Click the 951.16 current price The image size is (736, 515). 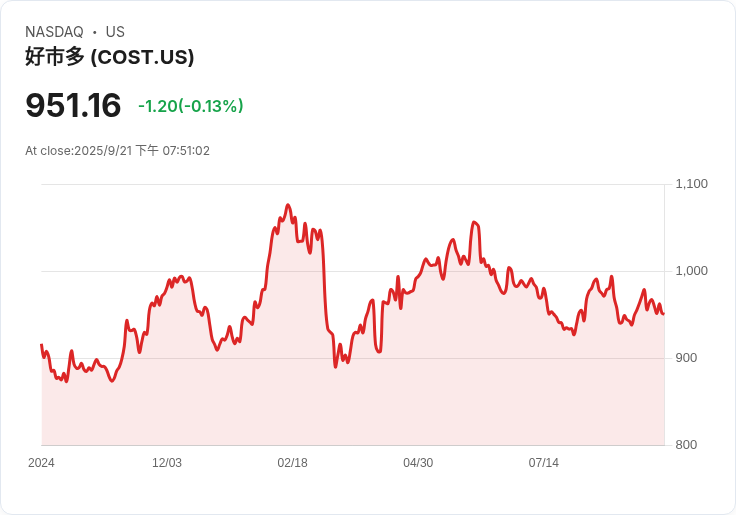(x=73, y=106)
